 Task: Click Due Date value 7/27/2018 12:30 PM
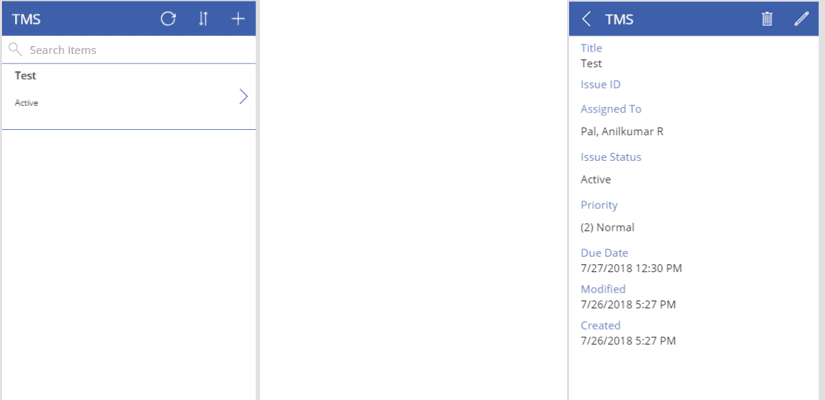tap(631, 268)
